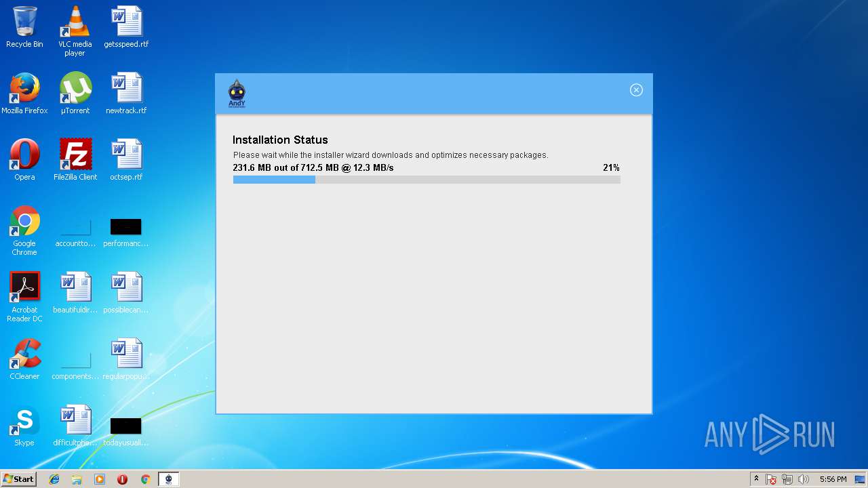Open the Recycle Bin desktop icon
Viewport: 868px width, 488px height.
[x=24, y=27]
